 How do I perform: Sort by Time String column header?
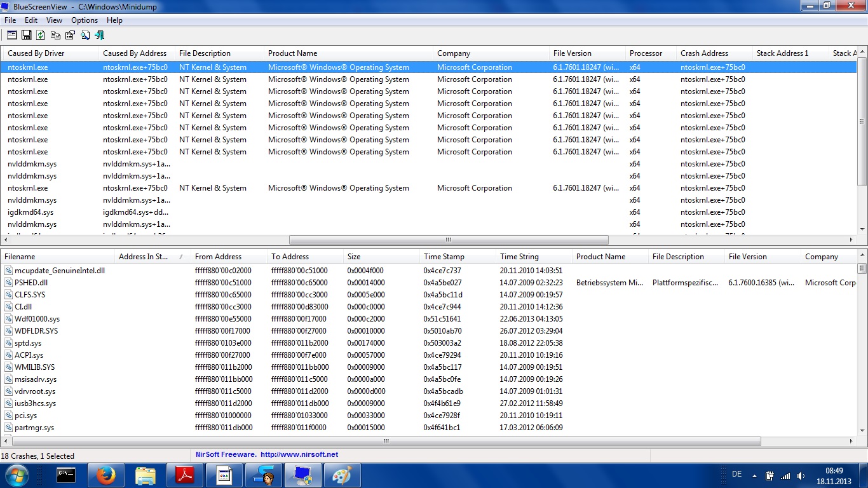[534, 257]
